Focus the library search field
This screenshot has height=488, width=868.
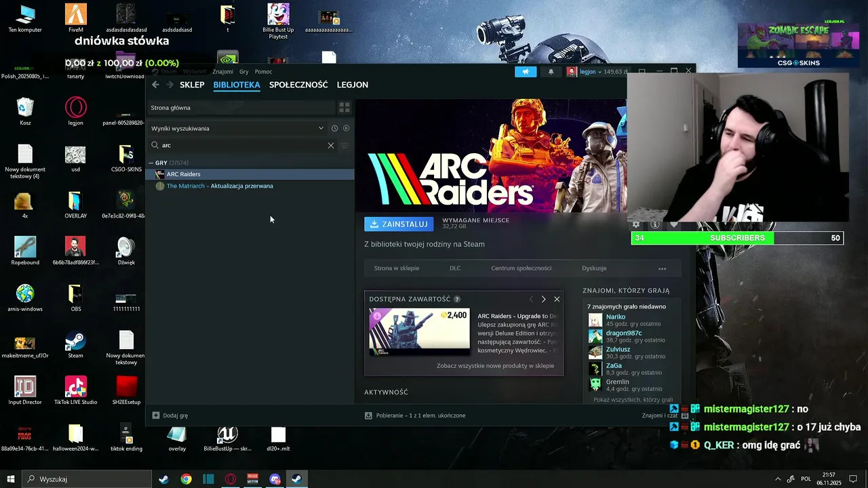[241, 145]
